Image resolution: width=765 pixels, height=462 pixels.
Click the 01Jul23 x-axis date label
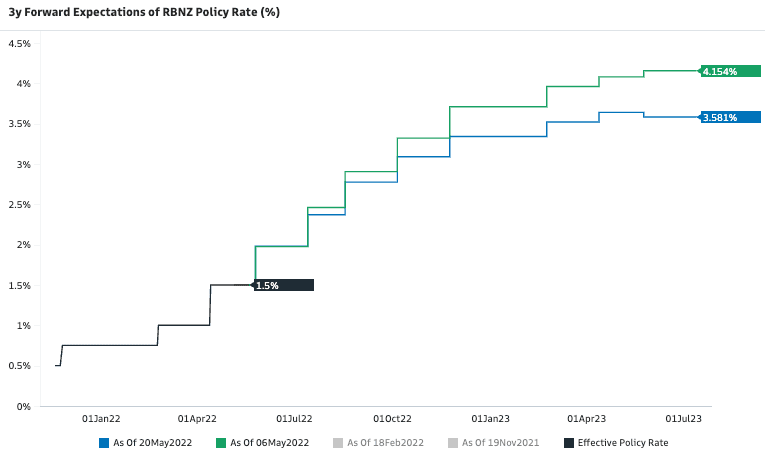(683, 419)
